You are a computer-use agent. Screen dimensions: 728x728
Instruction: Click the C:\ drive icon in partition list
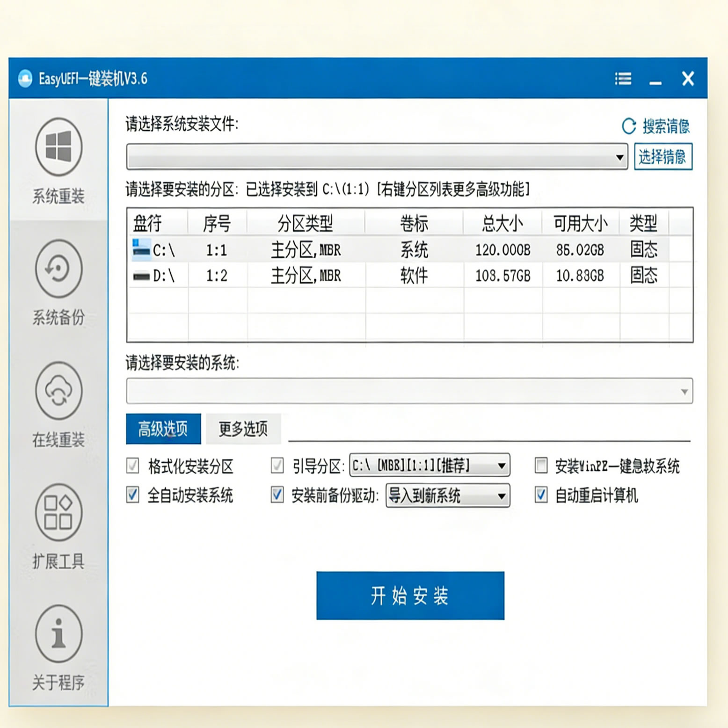point(141,249)
